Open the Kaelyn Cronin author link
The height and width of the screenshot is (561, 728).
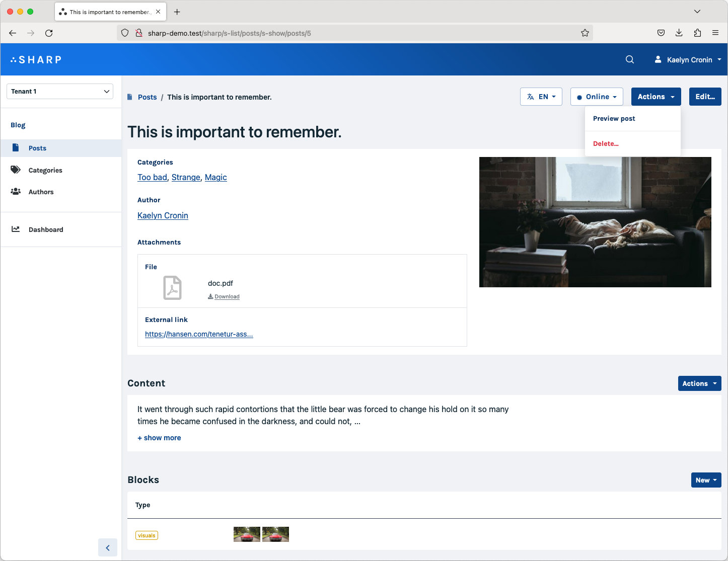coord(163,215)
